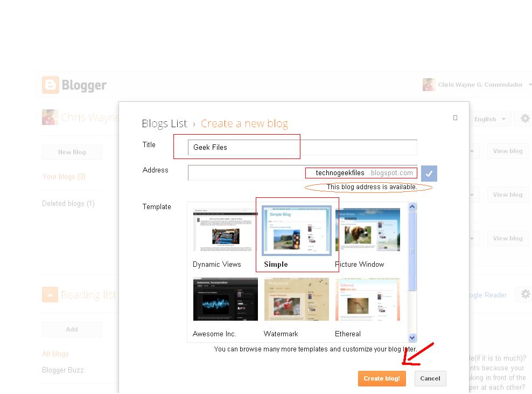This screenshot has height=394, width=532.
Task: Click the Add button under Reading list
Action: point(72,329)
